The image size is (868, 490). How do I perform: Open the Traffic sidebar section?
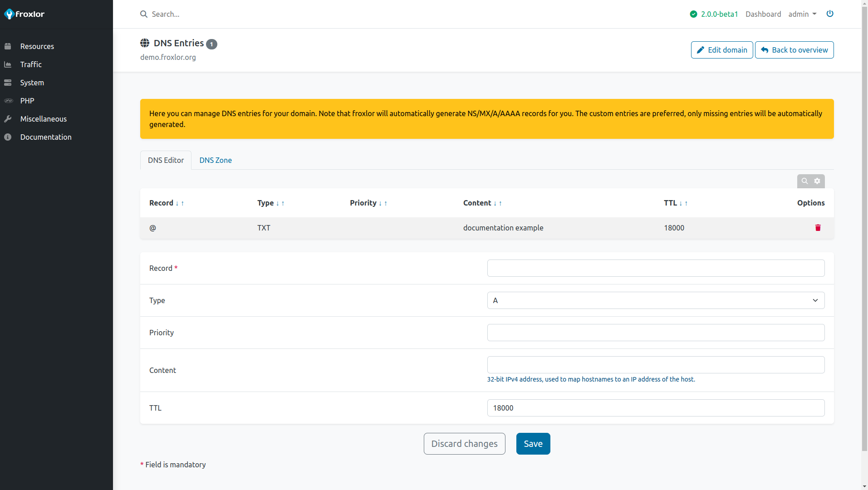[31, 64]
